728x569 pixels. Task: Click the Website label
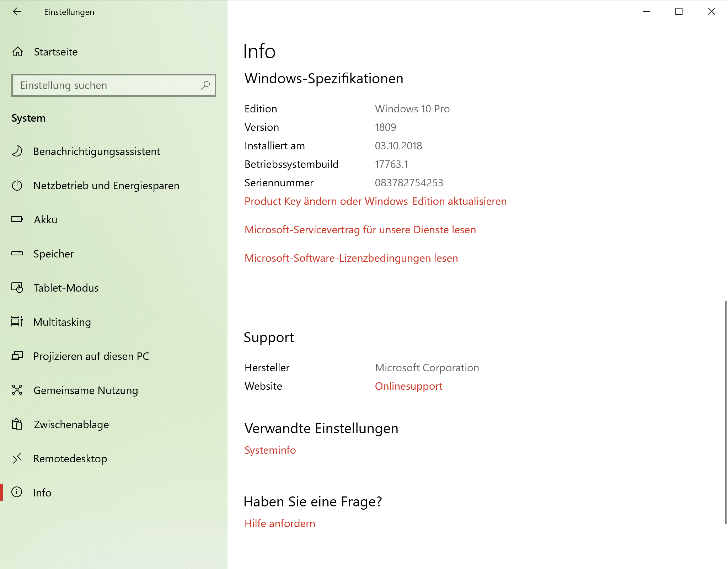click(263, 386)
